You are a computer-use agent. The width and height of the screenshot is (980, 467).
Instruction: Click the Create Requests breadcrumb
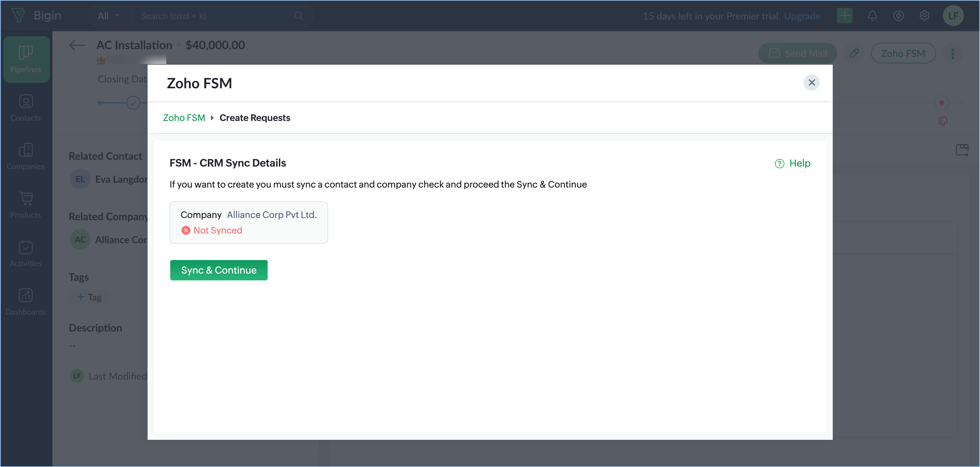[x=254, y=117]
